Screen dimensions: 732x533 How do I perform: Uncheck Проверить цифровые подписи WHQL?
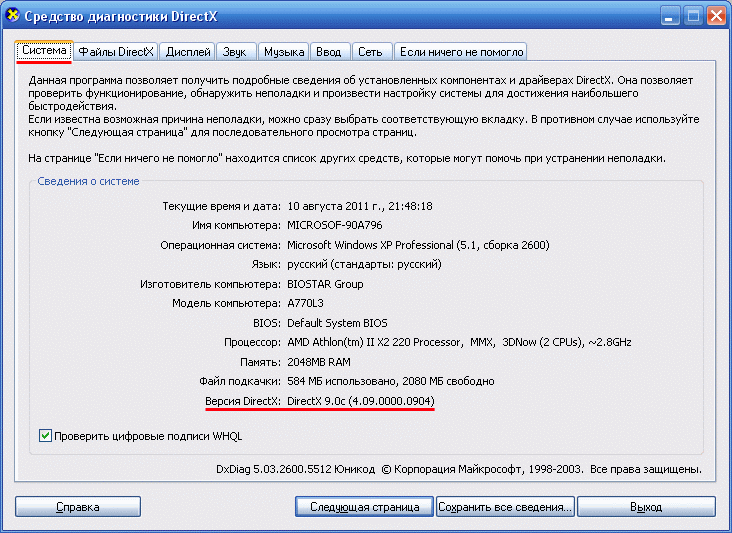(45, 436)
